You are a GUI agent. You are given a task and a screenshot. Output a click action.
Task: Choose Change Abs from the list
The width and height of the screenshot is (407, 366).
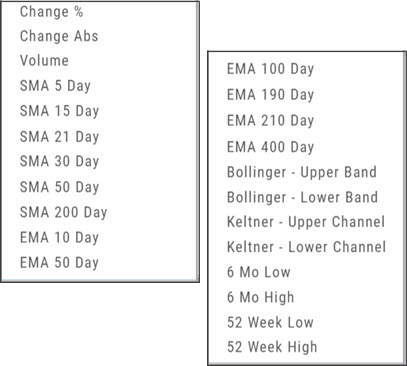59,36
